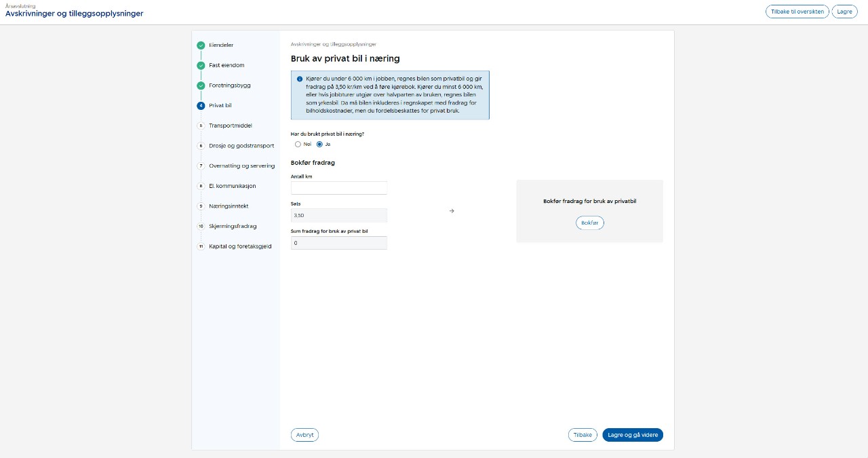Go to Drosje og godstransport step
The image size is (868, 458).
[x=241, y=146]
